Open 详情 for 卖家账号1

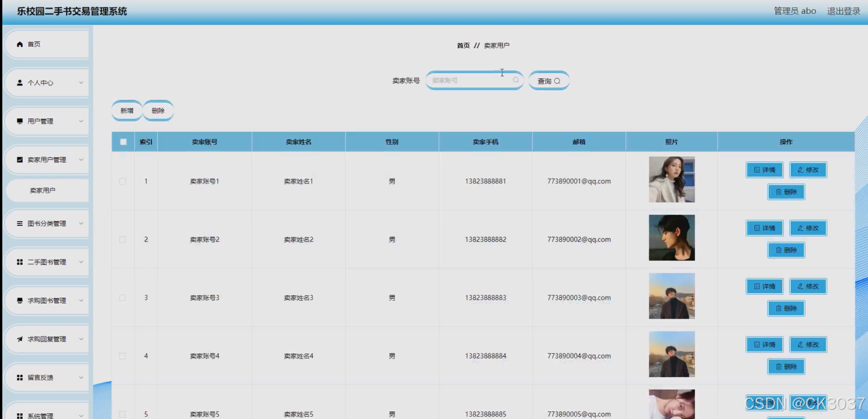click(x=765, y=170)
